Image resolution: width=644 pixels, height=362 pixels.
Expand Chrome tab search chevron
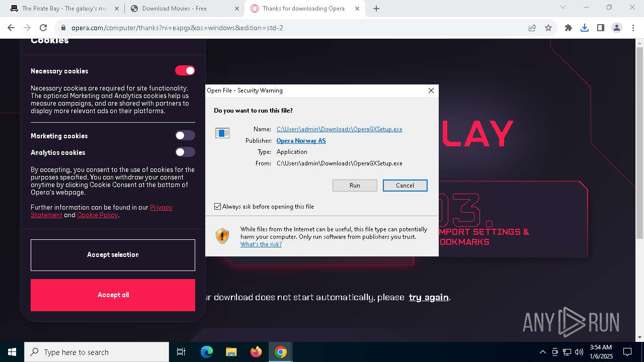coord(563,7)
